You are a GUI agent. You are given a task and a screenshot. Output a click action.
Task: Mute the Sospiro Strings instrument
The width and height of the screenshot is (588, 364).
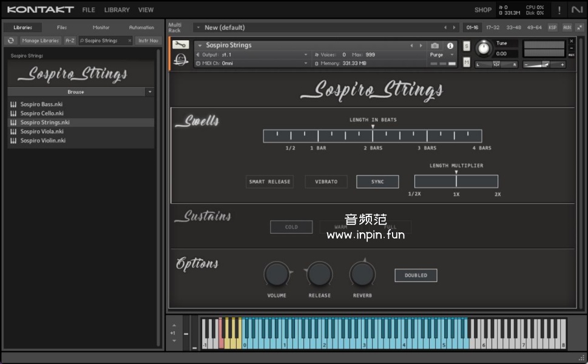point(467,62)
